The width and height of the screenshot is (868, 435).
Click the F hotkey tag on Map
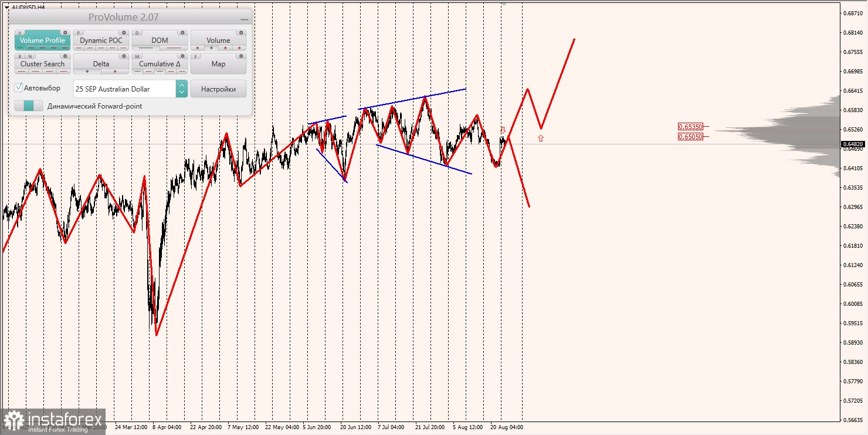coord(196,56)
